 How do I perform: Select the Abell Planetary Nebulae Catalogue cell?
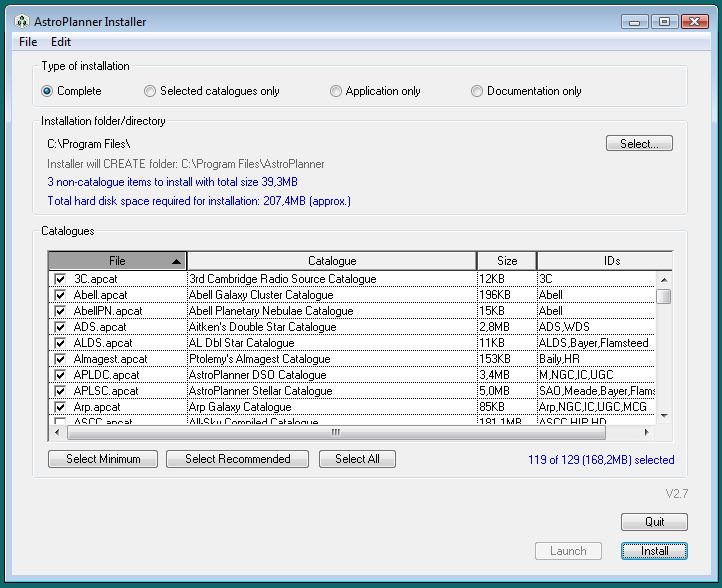pyautogui.click(x=332, y=311)
